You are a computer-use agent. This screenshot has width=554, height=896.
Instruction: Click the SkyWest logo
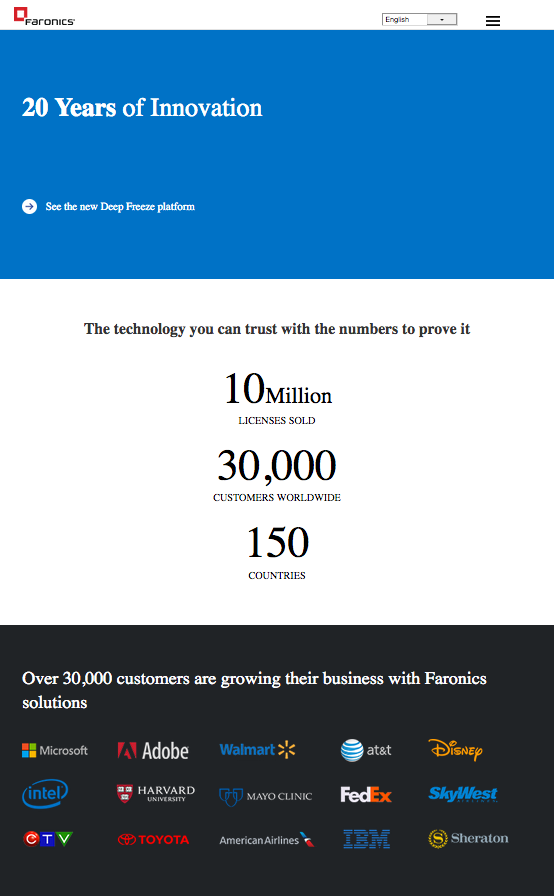(x=463, y=794)
